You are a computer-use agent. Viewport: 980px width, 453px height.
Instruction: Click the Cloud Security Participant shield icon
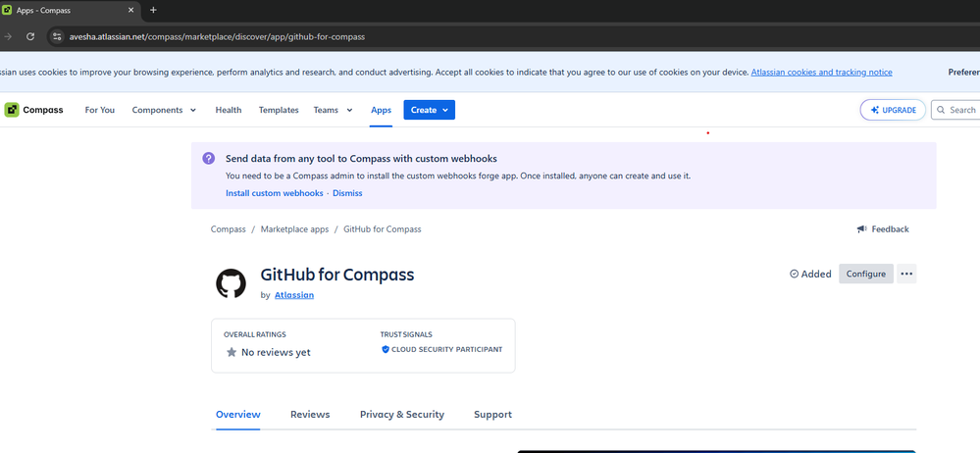(386, 350)
